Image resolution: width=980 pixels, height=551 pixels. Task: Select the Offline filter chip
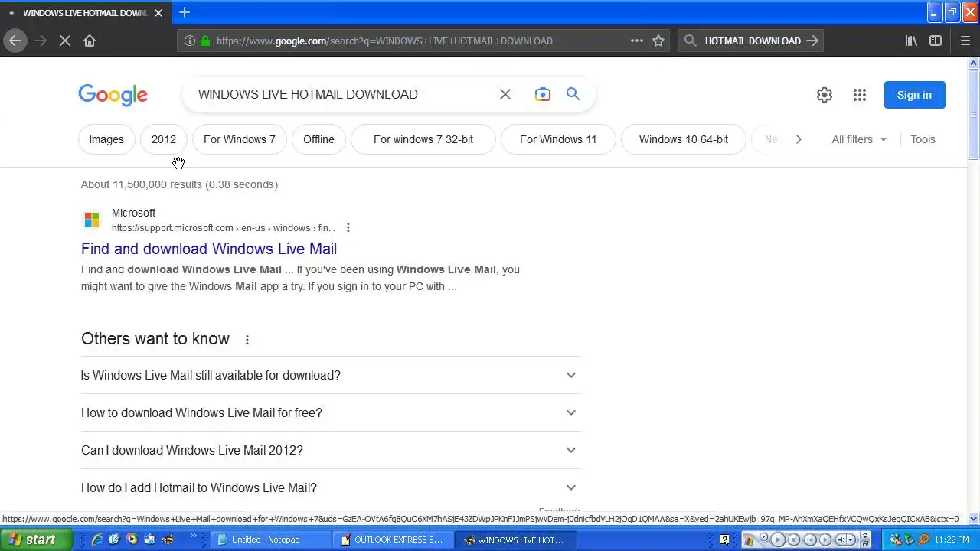(x=318, y=139)
